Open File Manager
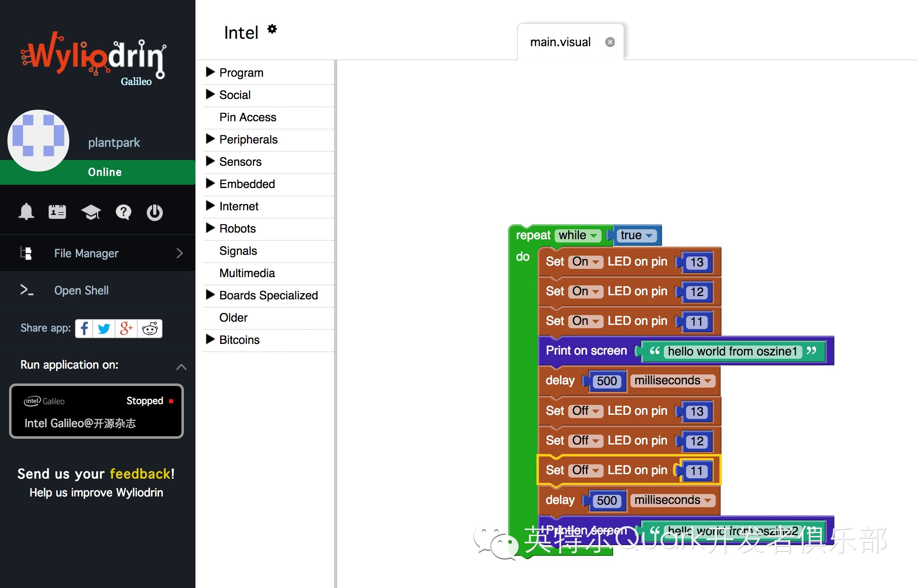 tap(87, 253)
